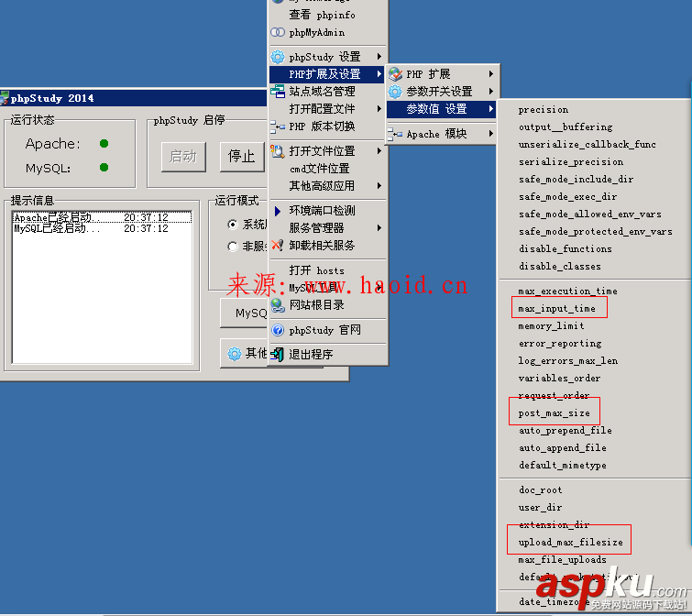The image size is (692, 616).
Task: Pick max_execution_time from parameter list
Action: [x=567, y=291]
